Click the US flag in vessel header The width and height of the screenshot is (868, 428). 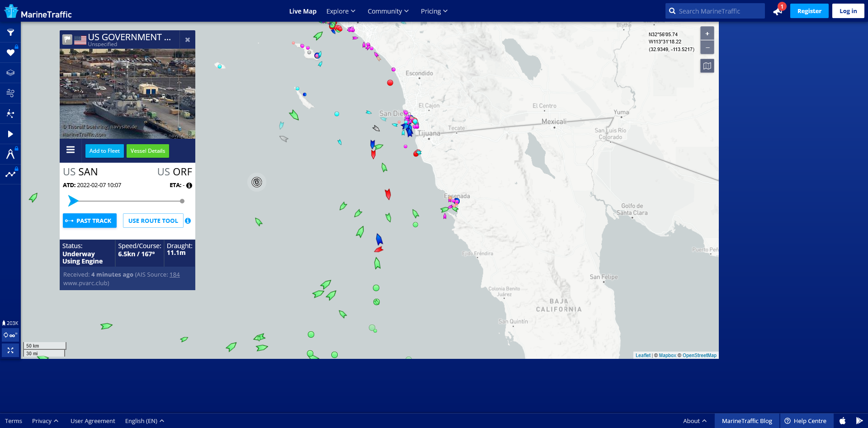click(80, 40)
